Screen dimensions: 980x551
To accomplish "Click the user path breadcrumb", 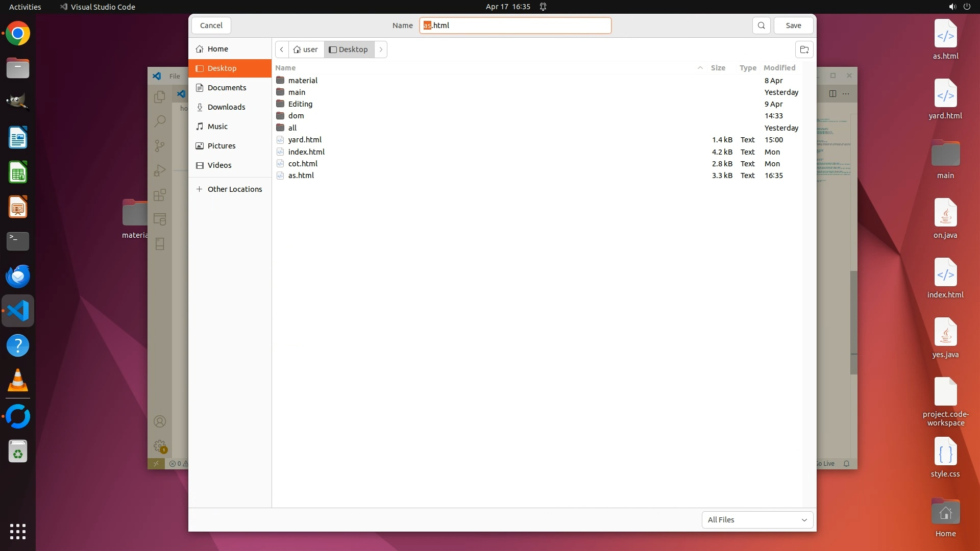I will pos(306,49).
